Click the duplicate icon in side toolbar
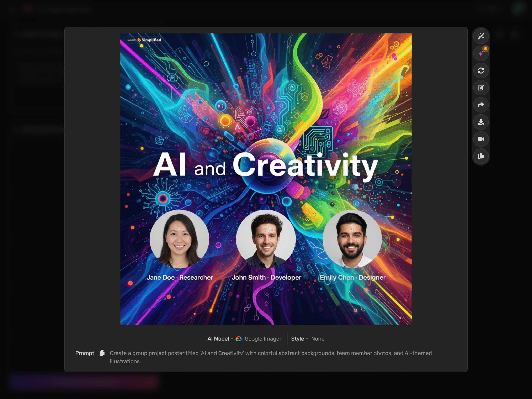This screenshot has height=399, width=532. [x=480, y=156]
